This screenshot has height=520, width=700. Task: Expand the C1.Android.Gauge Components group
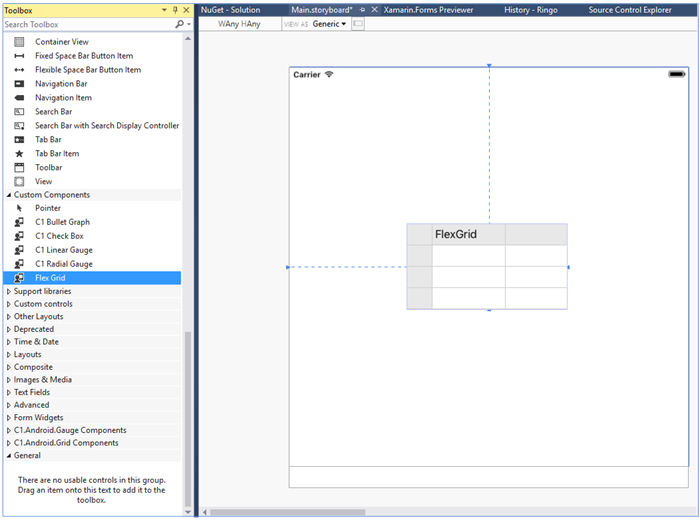click(10, 430)
